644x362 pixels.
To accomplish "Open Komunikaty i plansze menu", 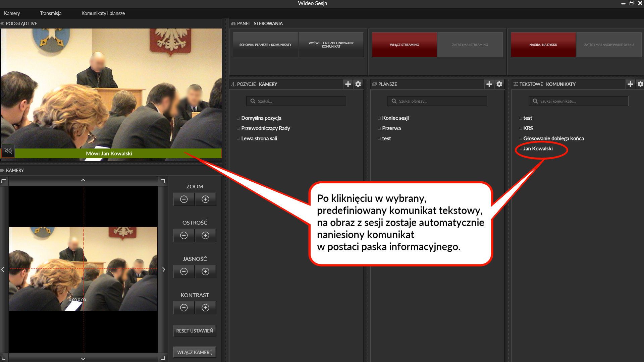I will click(103, 13).
